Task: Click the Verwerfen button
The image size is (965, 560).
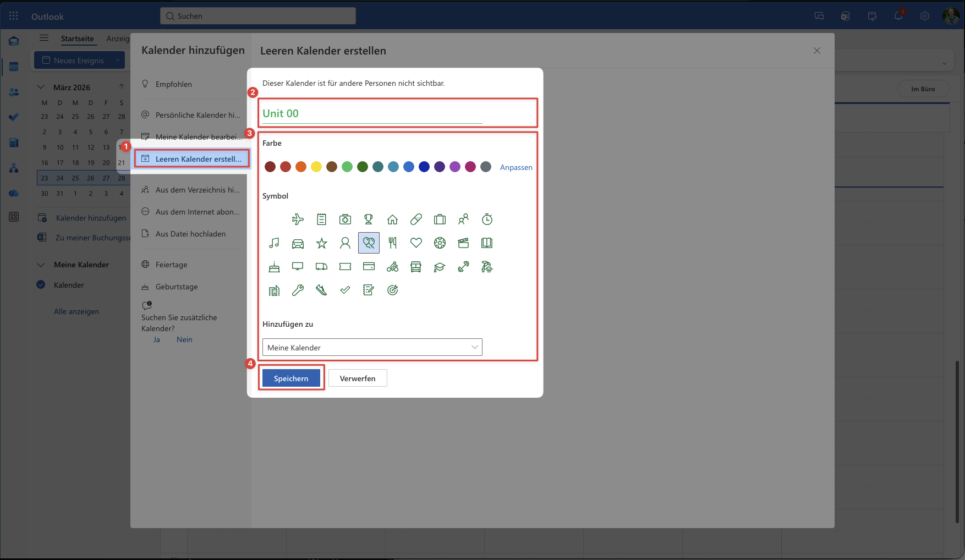Action: point(358,378)
